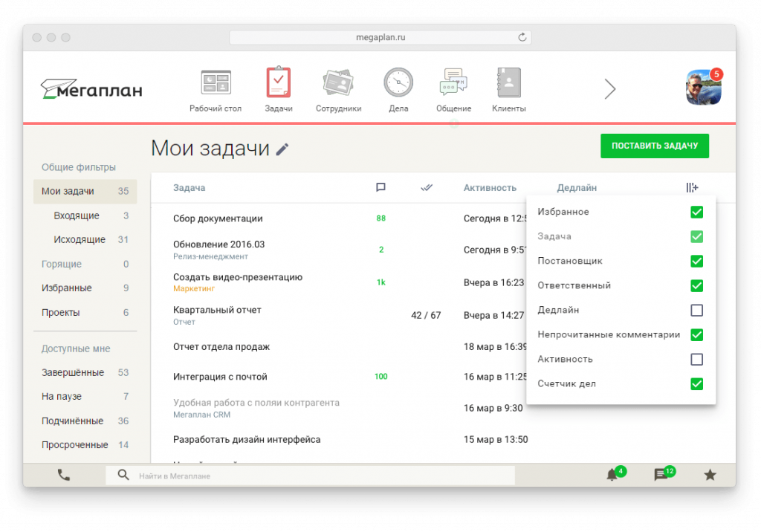Open the Релиз-менеджмент project link
The width and height of the screenshot is (761, 532).
point(210,257)
